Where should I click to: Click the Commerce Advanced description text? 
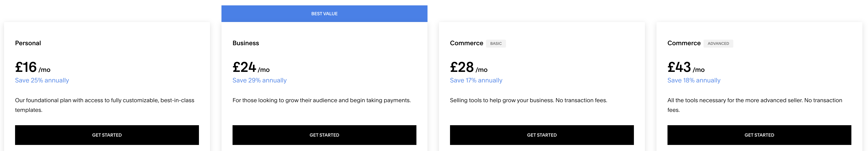tap(754, 105)
